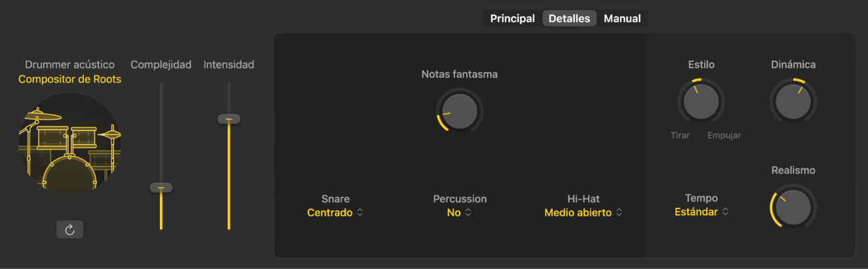Switch to the Principal tab
The width and height of the screenshot is (868, 269).
pyautogui.click(x=512, y=19)
